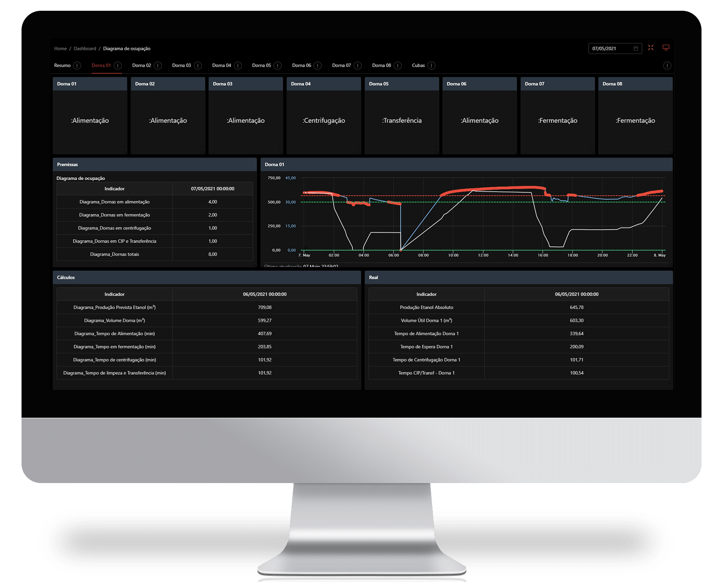Click the Dorna 07 Fermentação status card
Image resolution: width=728 pixels, height=582 pixels.
tap(557, 116)
